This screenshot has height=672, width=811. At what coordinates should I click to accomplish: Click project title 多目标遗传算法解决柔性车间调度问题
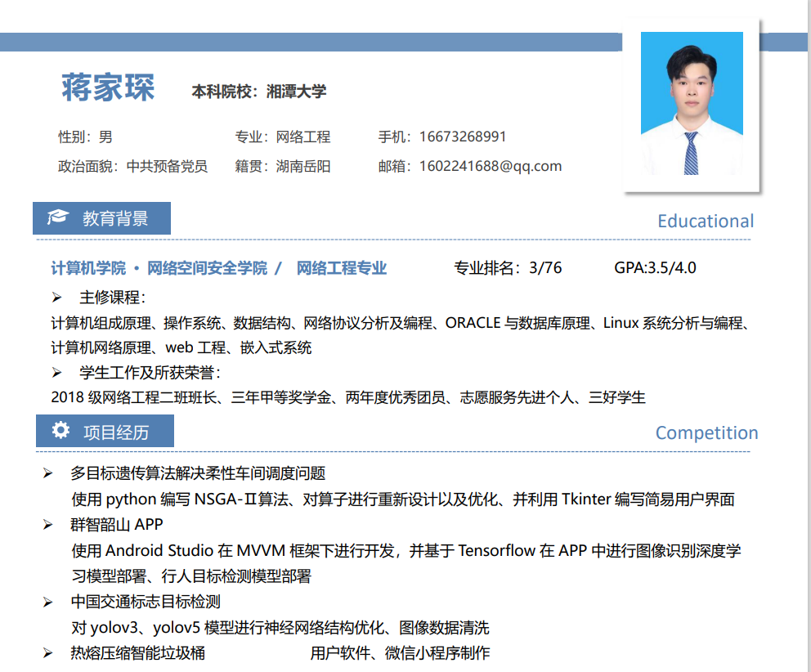[x=198, y=473]
